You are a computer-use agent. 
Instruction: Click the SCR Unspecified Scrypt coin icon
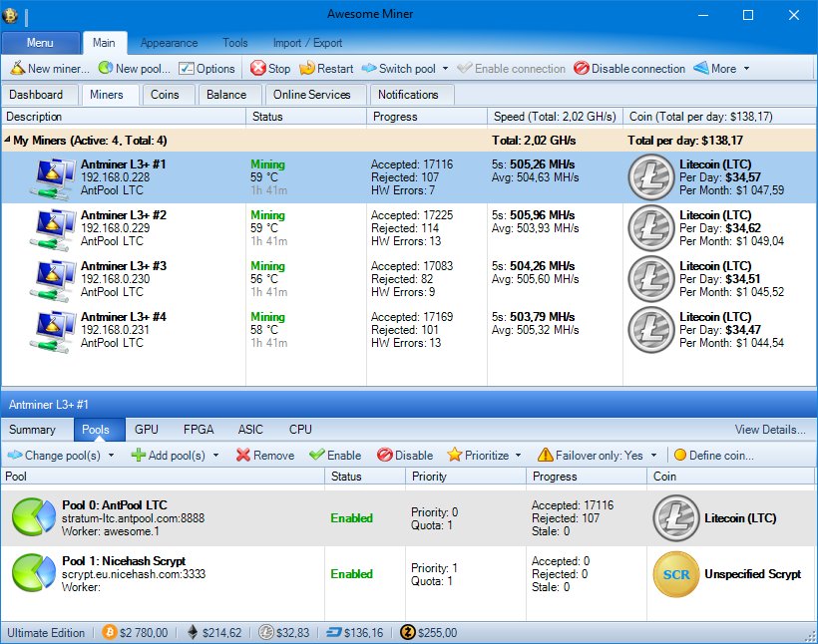(676, 574)
